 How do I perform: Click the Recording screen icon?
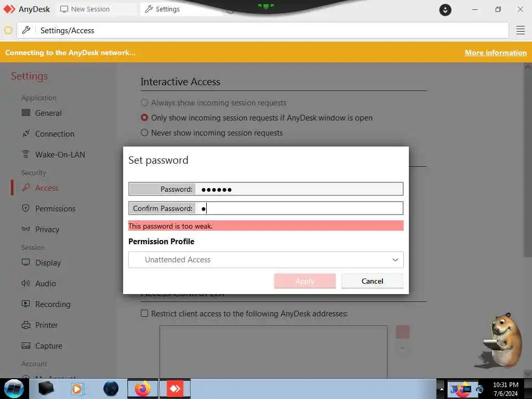tap(25, 303)
